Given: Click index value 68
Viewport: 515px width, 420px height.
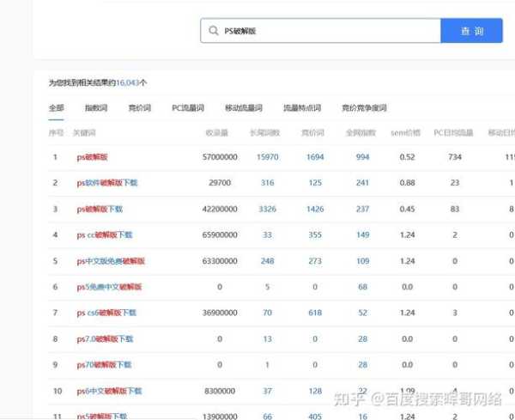Looking at the screenshot, I should [x=362, y=287].
